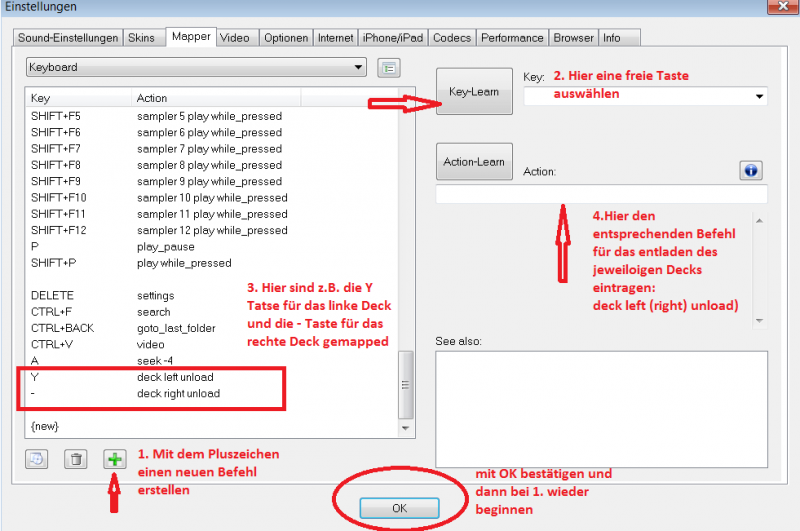Select the SHIFT+F9 mapping row
Image resolution: width=800 pixels, height=531 pixels.
pyautogui.click(x=211, y=182)
